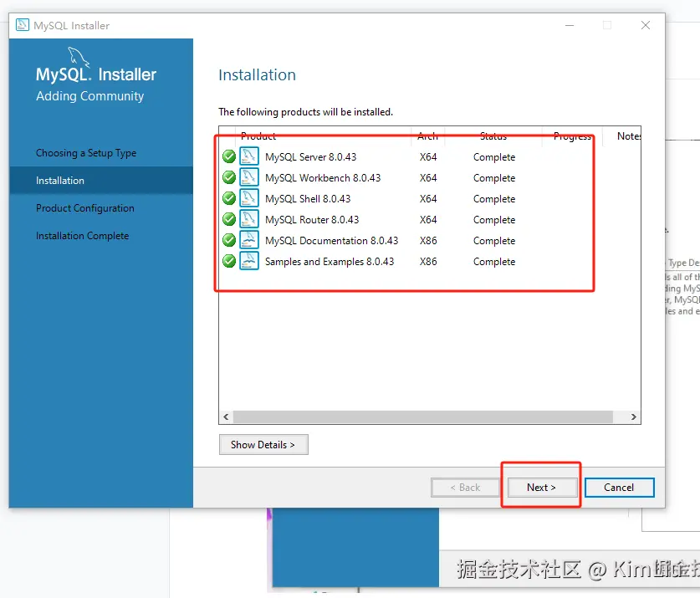Click the MySQL dolphin logo in sidebar
The image size is (700, 598).
click(79, 57)
